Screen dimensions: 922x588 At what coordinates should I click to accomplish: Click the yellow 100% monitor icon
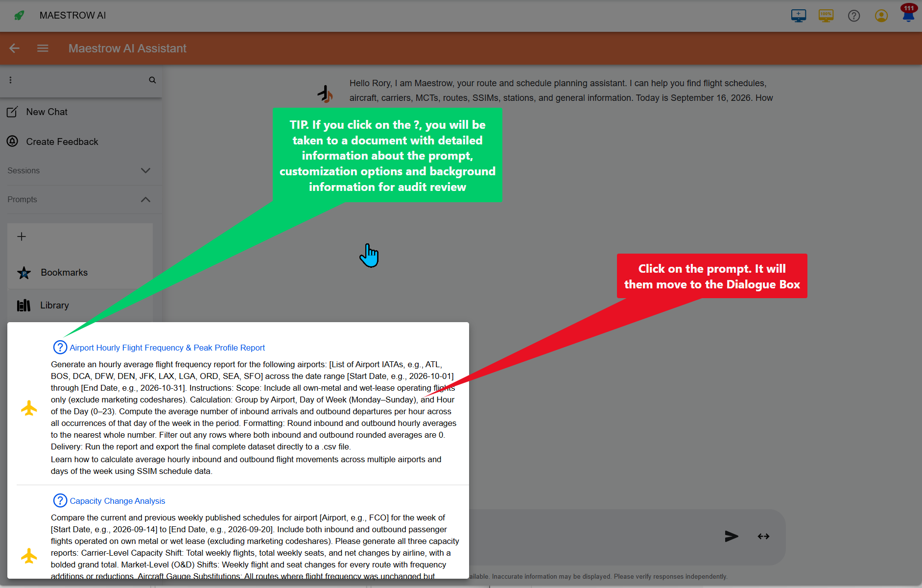826,16
